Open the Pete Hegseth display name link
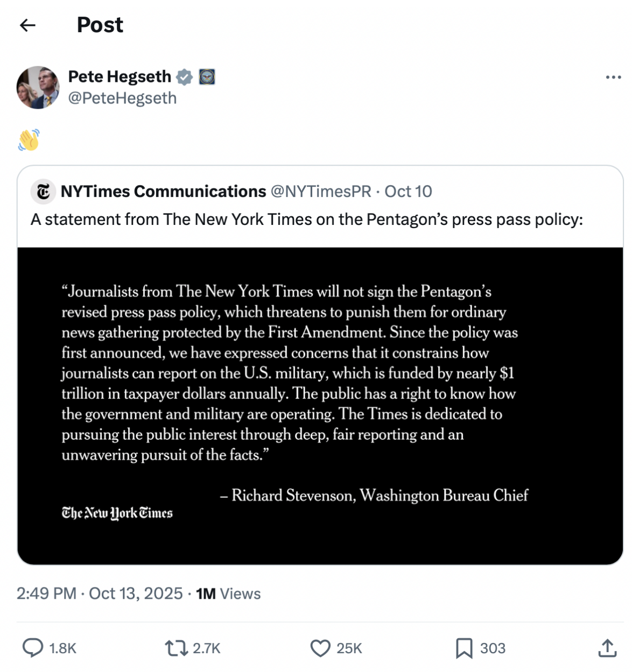632x672 pixels. coord(120,77)
